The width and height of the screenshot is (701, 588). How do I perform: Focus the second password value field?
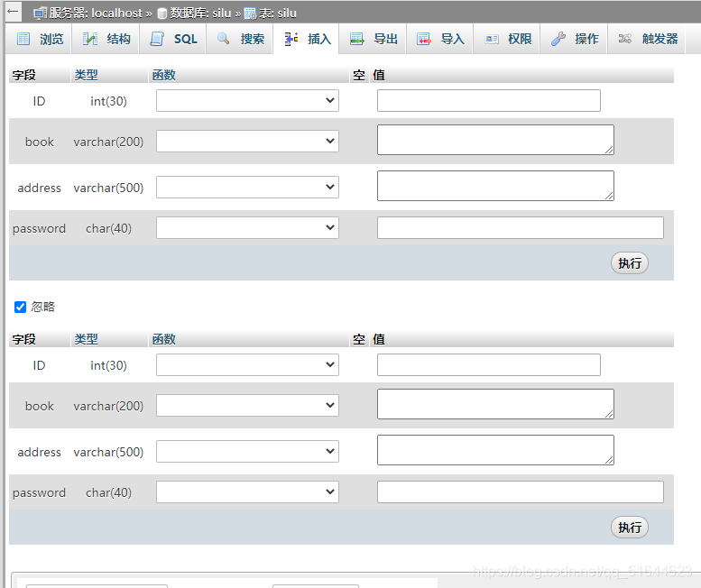(521, 492)
